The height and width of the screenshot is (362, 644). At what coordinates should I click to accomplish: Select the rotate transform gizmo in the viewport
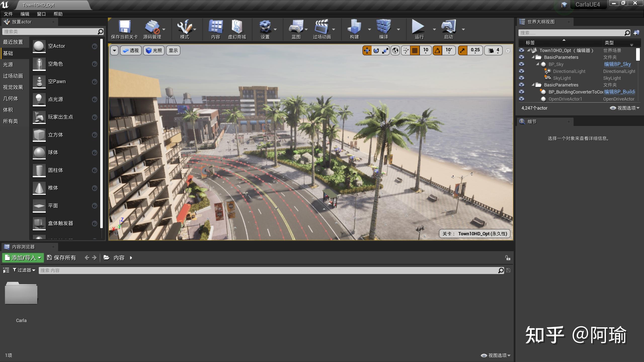pos(376,51)
